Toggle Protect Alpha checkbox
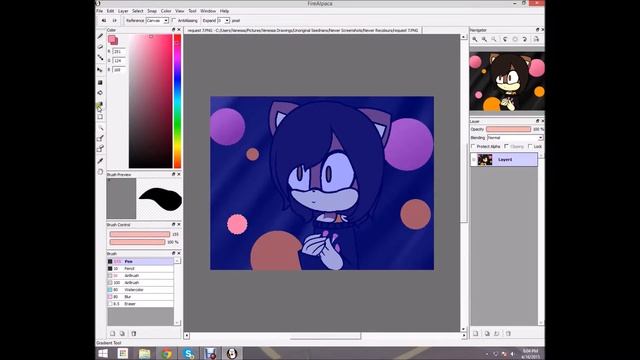This screenshot has width=640, height=360. pos(473,146)
